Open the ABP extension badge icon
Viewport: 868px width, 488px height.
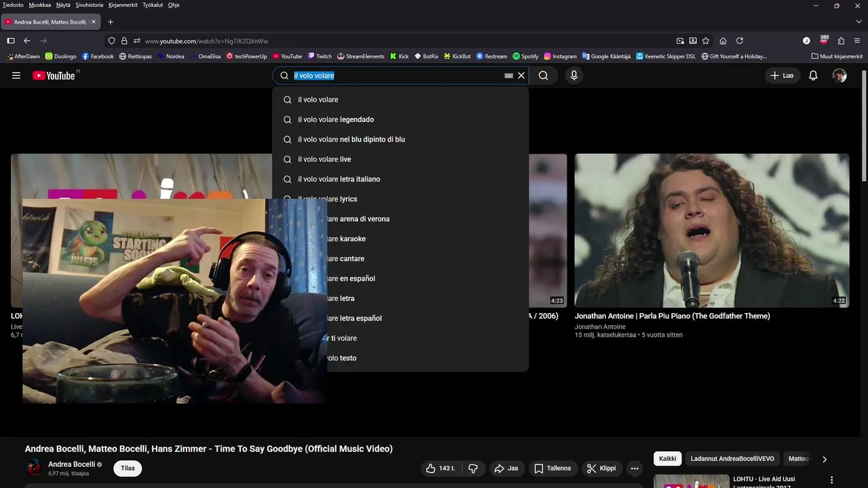tap(824, 40)
